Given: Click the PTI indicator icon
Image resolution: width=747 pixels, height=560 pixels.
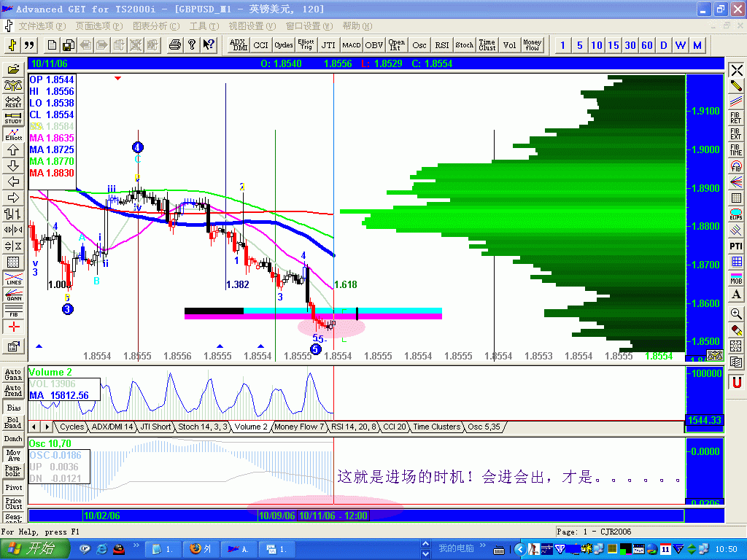Looking at the screenshot, I should click(736, 246).
